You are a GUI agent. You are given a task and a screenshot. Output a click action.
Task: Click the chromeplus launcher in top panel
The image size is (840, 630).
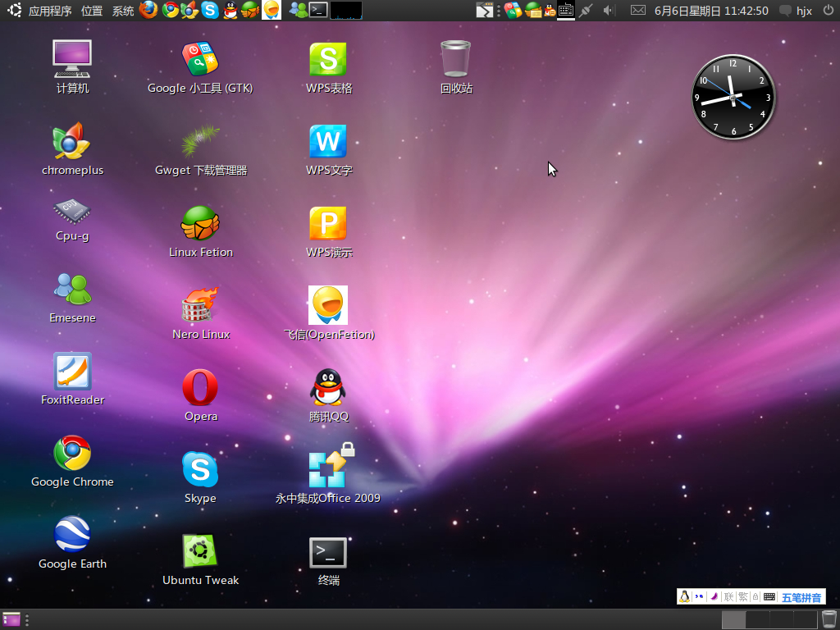189,10
